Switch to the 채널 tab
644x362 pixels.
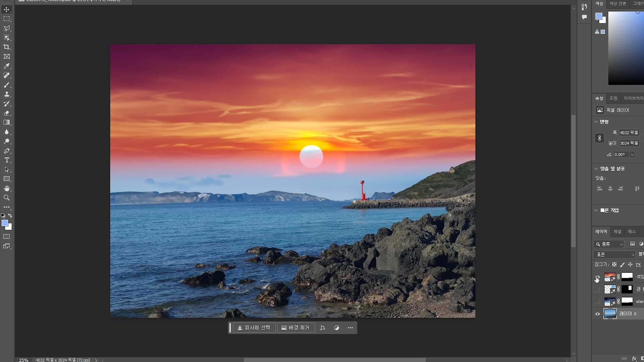coord(617,232)
